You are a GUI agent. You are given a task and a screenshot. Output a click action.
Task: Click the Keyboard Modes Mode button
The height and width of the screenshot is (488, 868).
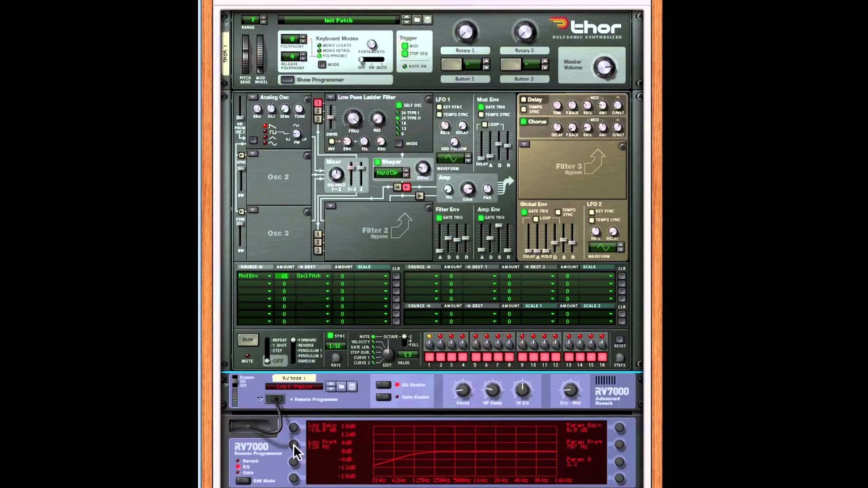322,65
